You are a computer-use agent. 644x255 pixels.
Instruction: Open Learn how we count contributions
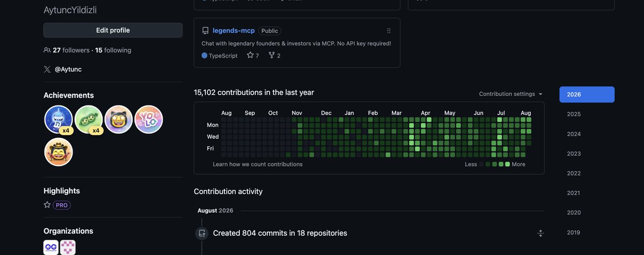[258, 164]
